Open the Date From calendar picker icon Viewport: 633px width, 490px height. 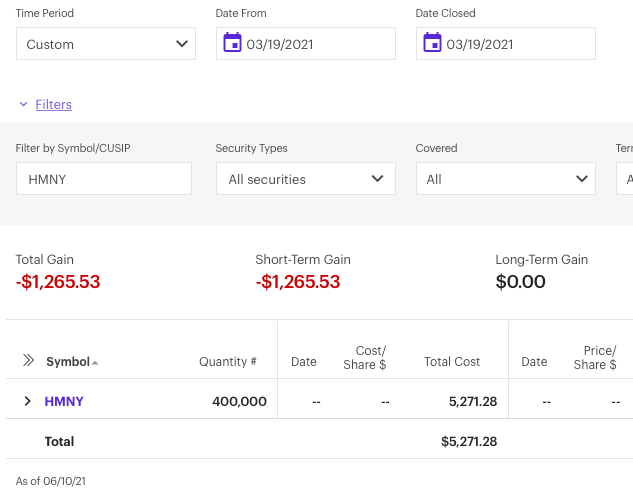tap(233, 43)
